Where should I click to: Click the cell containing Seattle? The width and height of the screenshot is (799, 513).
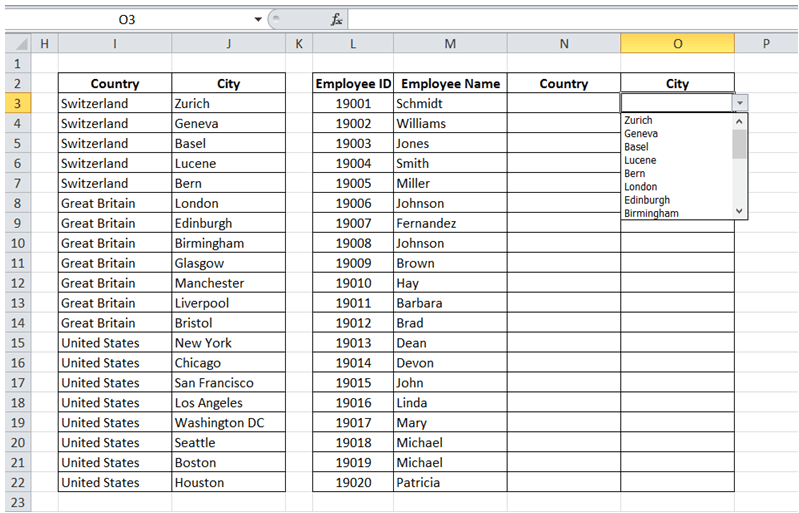[x=229, y=442]
